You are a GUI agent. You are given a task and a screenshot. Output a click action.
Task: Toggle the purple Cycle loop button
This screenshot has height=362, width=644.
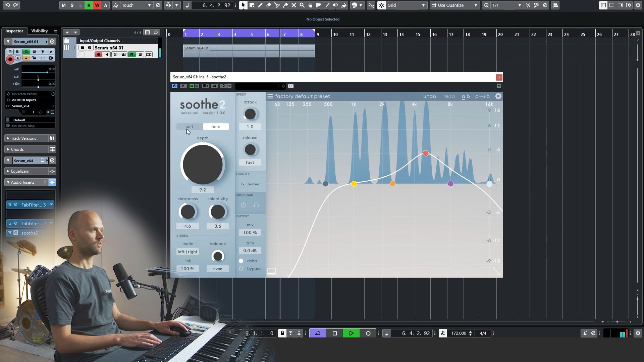(x=318, y=333)
